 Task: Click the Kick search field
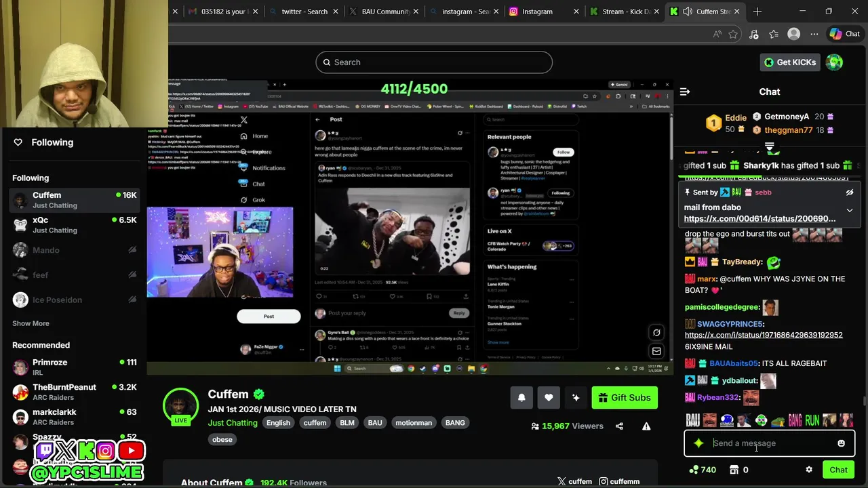[x=434, y=62]
